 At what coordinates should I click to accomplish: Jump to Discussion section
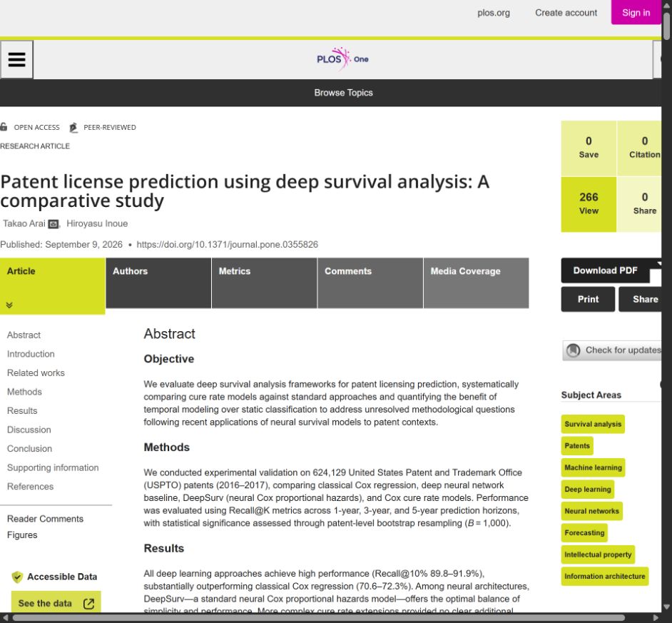coord(29,429)
